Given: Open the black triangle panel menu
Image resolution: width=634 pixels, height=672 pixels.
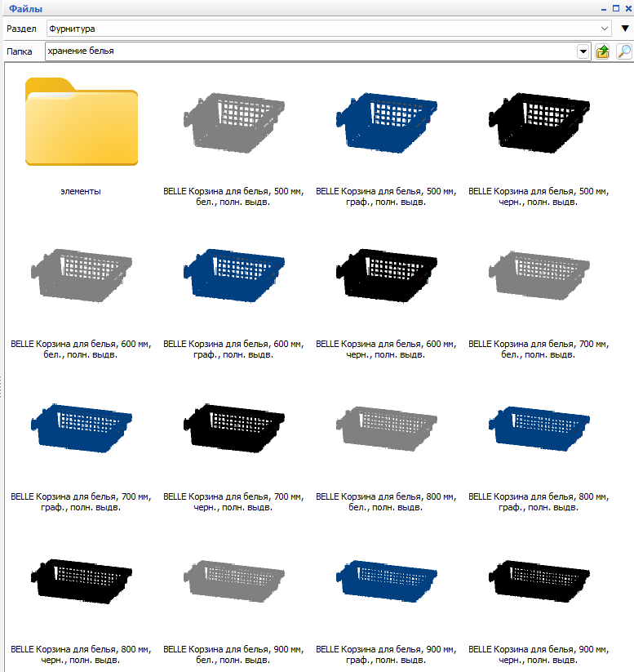Looking at the screenshot, I should click(625, 29).
